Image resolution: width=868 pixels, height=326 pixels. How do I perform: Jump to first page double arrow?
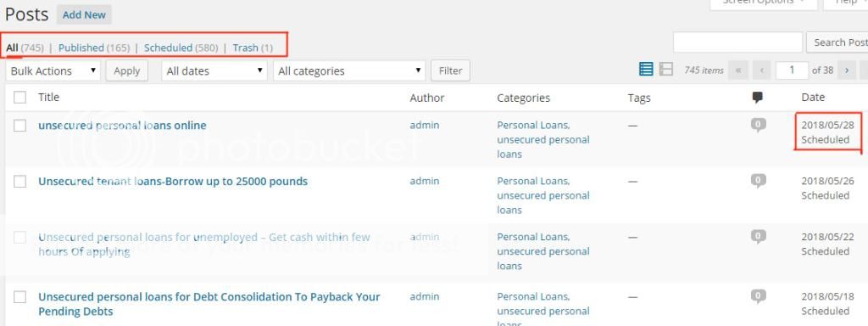coord(738,70)
